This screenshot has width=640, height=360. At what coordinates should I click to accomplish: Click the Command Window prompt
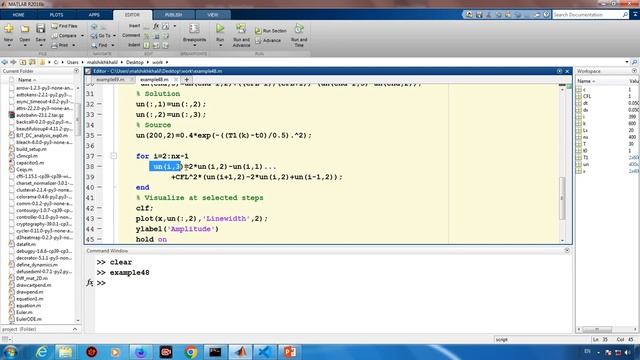tap(101, 283)
